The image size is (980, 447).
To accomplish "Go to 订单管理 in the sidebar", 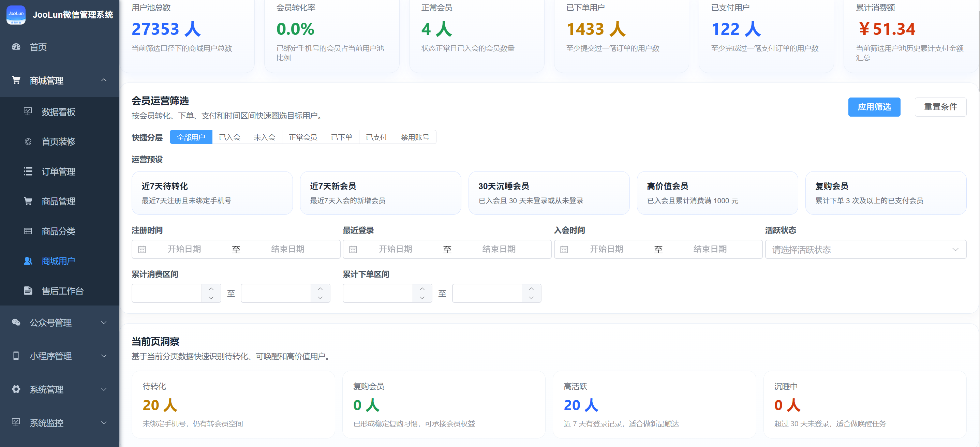I will click(60, 171).
